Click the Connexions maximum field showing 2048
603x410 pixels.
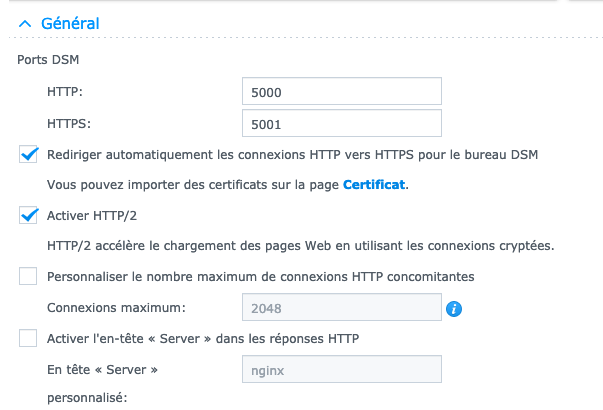(341, 307)
